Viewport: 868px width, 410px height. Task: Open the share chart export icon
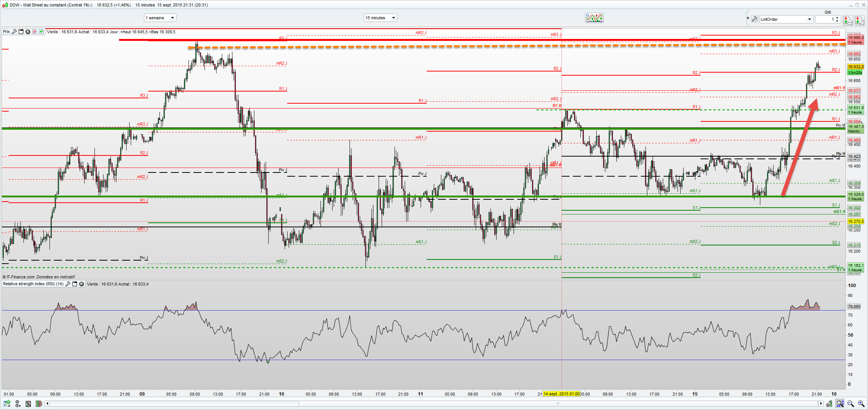pyautogui.click(x=7, y=404)
